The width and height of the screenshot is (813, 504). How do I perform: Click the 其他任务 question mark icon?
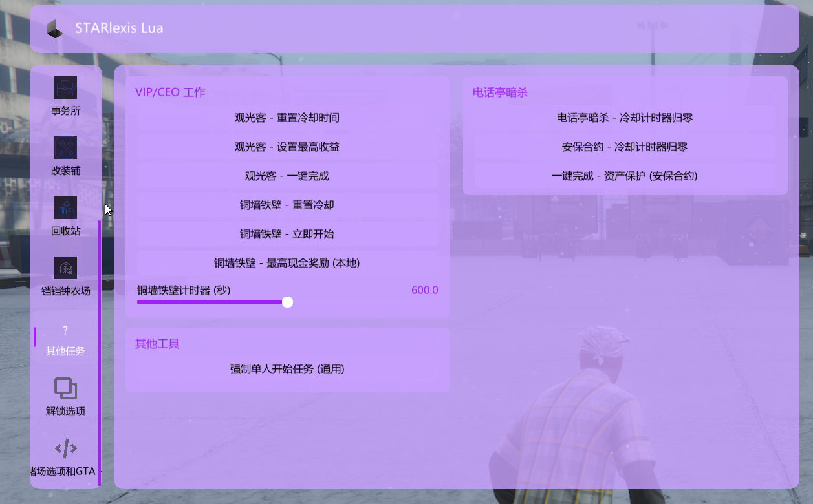click(65, 331)
